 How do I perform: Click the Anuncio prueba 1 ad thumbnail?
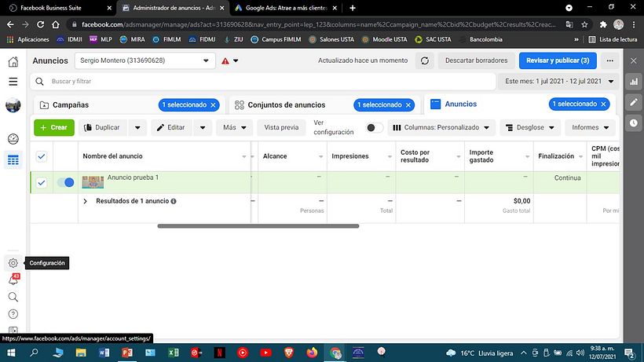tap(93, 182)
